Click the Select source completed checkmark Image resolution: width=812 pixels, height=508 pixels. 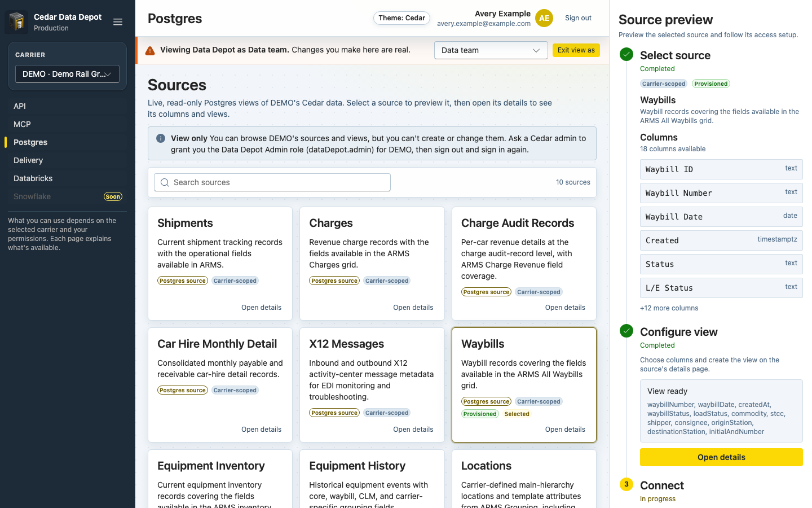coord(626,54)
